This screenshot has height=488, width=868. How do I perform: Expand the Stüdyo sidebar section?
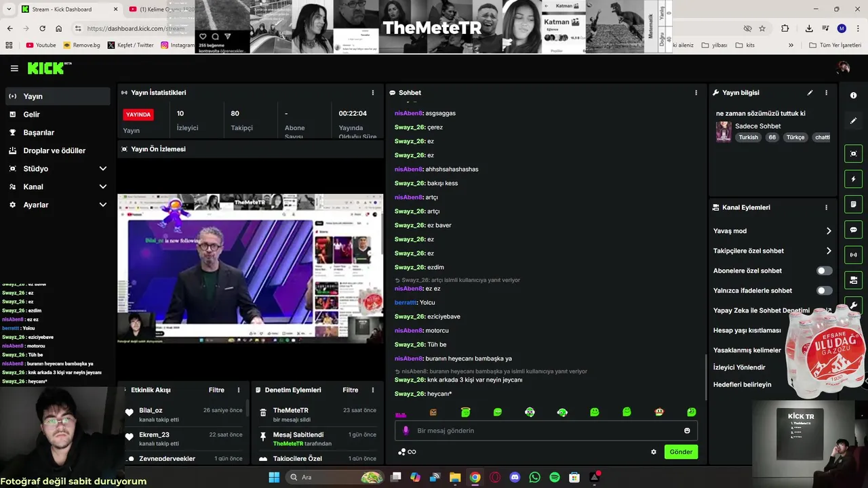[103, 169]
